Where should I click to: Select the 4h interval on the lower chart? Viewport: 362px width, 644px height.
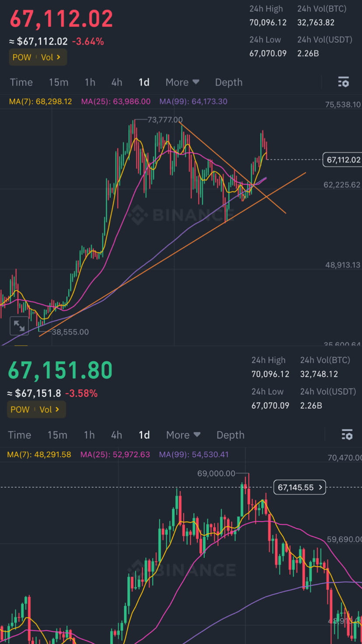coord(116,434)
